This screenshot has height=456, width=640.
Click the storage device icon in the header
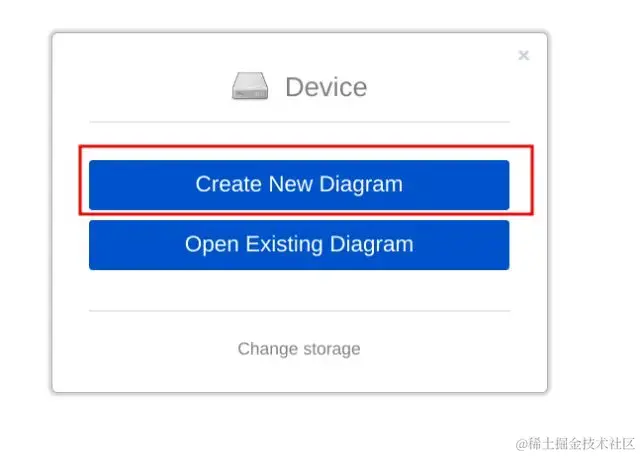[250, 87]
